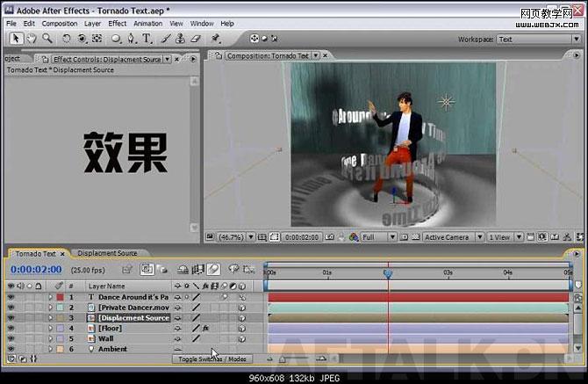Viewport: 588px width, 384px height.
Task: Open the Workspace dropdown
Action: point(539,39)
